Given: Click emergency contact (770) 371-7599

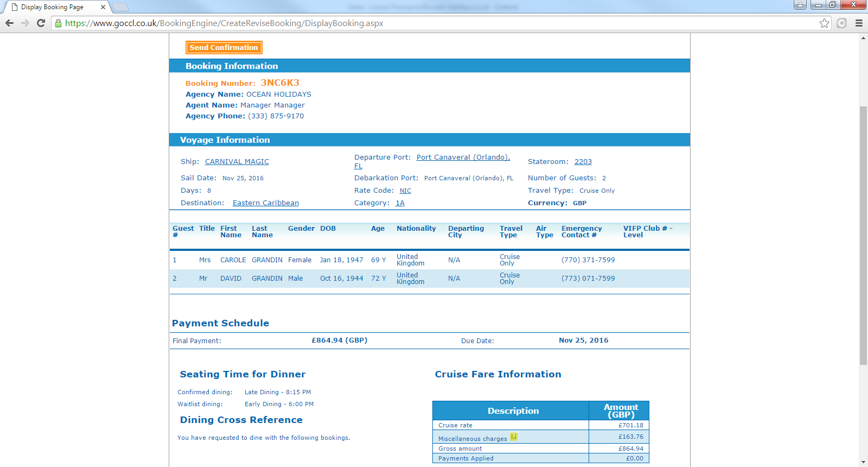Looking at the screenshot, I should tap(588, 260).
